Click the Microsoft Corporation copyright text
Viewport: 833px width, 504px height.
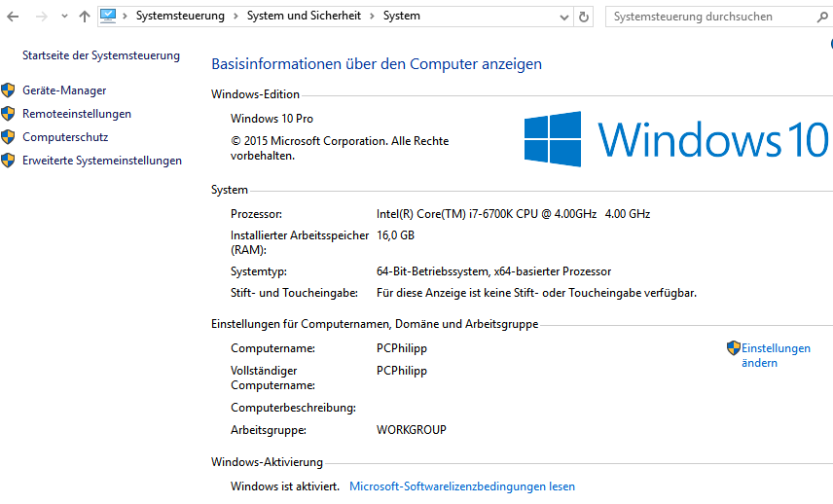tap(340, 148)
